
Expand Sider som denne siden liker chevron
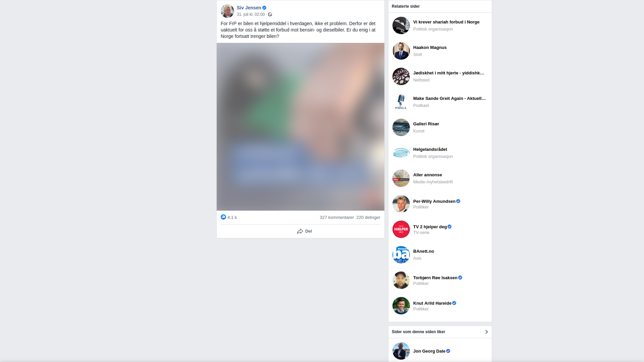click(486, 332)
